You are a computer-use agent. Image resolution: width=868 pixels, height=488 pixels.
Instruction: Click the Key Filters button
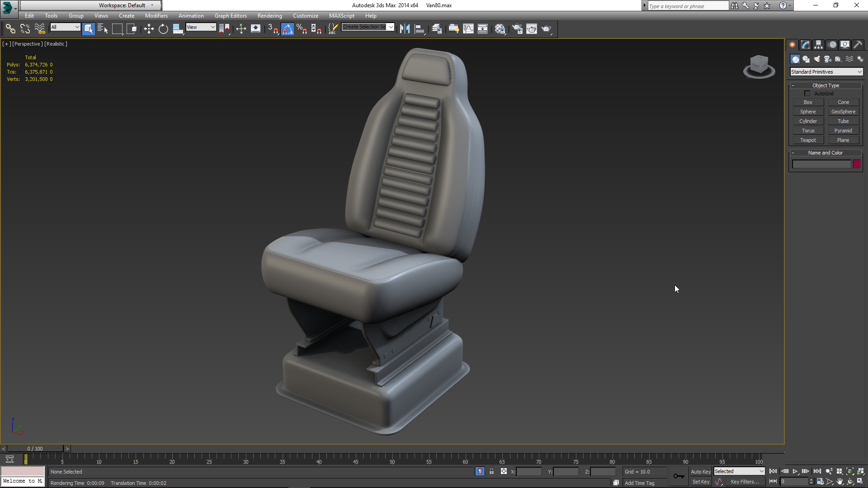coord(745,482)
